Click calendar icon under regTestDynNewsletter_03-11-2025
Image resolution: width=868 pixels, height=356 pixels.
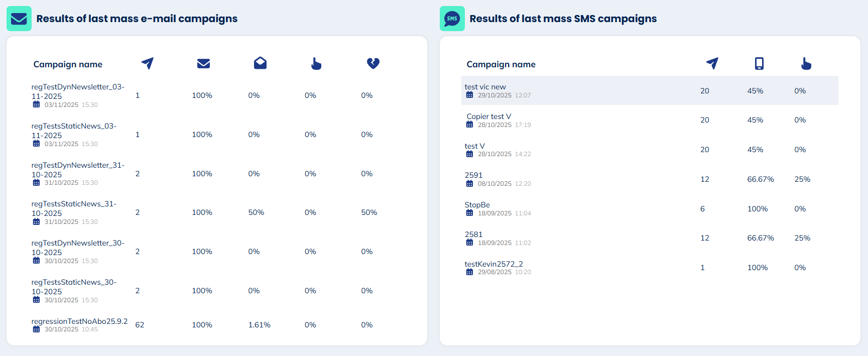point(36,104)
